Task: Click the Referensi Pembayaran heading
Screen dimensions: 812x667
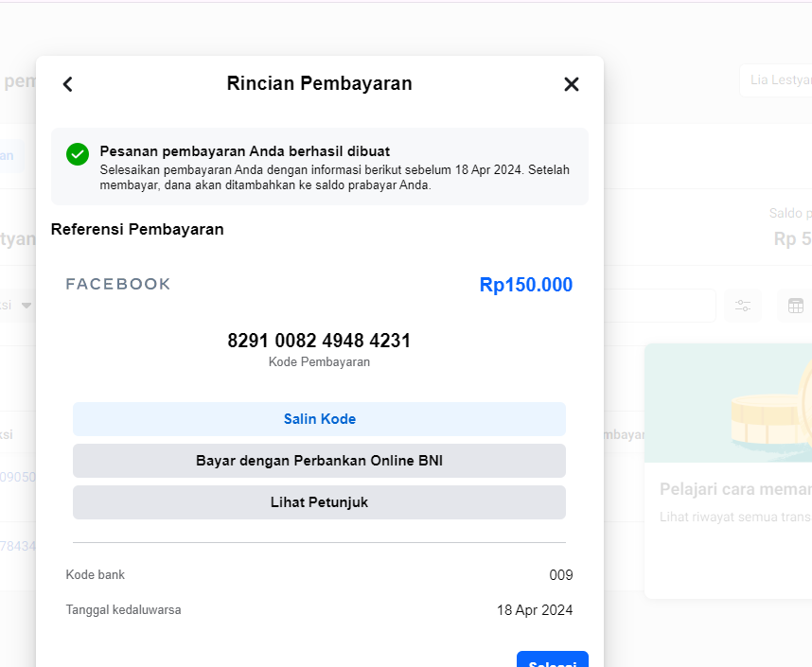Action: pos(137,229)
